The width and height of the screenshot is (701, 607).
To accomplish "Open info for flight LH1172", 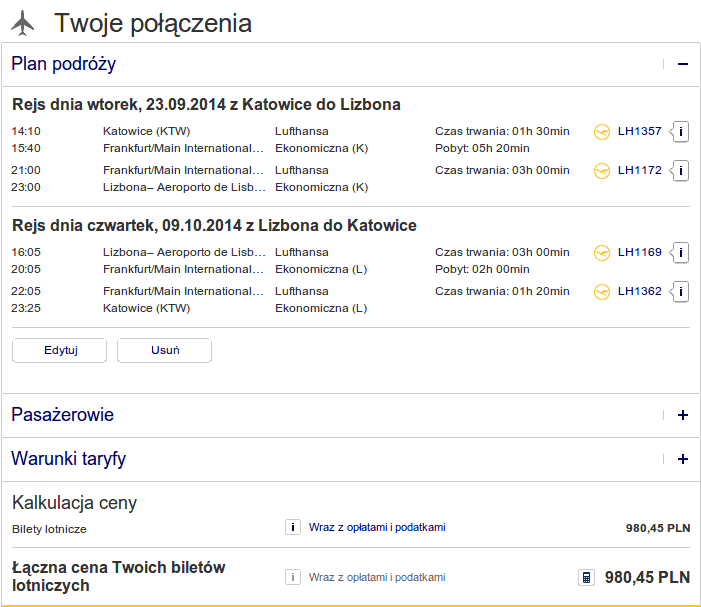I will coord(680,170).
